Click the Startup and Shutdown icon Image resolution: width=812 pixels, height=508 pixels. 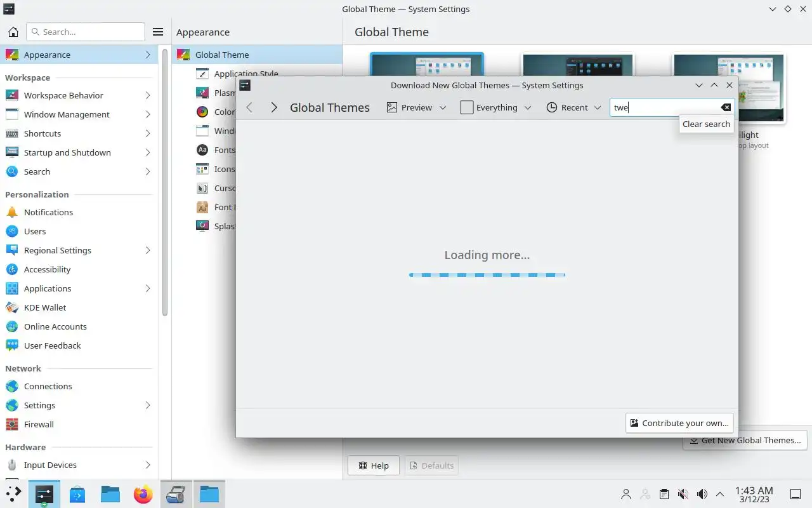click(12, 152)
